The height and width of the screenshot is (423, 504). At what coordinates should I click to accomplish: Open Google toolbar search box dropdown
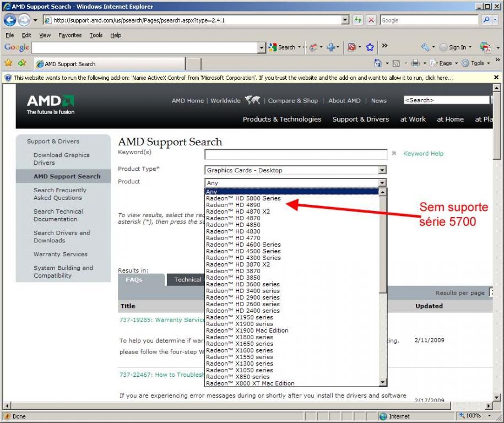click(262, 48)
